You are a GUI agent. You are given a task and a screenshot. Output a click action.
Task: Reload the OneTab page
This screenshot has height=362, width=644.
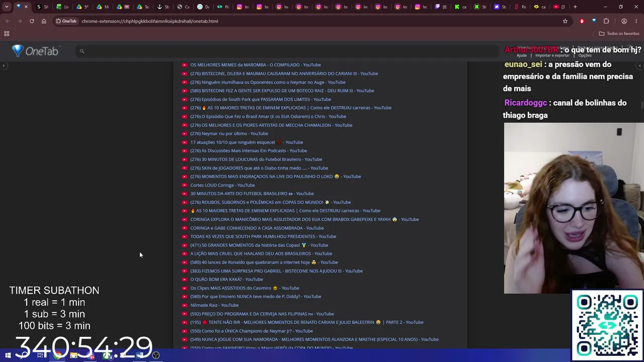(32, 21)
